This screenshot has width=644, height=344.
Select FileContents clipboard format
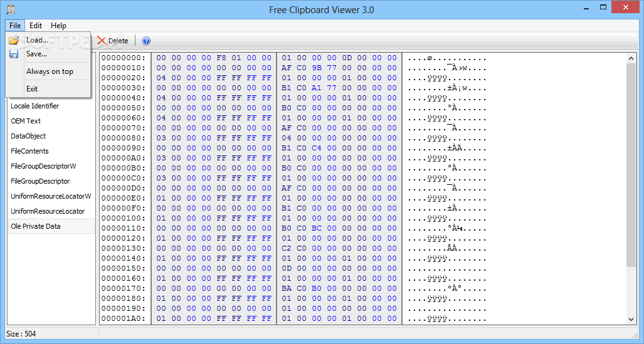29,151
